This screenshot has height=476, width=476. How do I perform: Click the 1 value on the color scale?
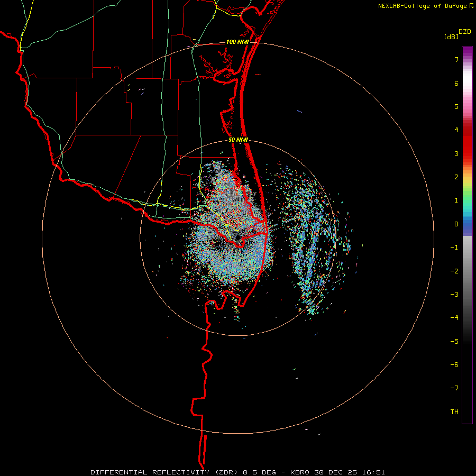456,200
